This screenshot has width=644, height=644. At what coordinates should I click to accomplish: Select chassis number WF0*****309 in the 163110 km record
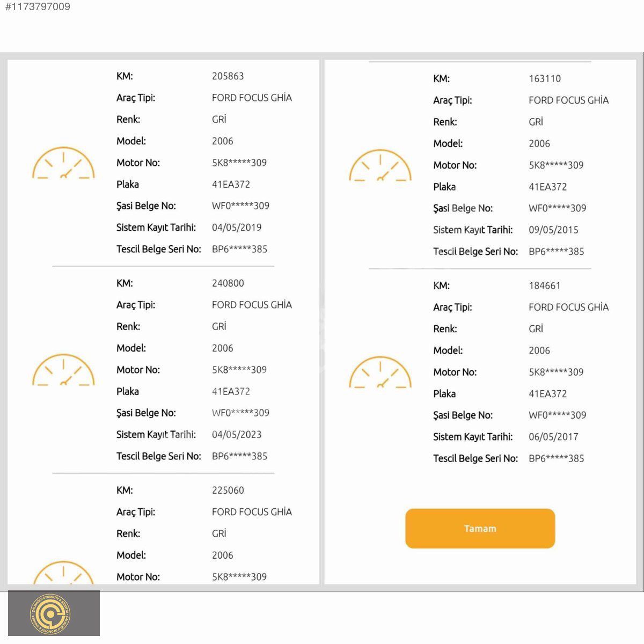pyautogui.click(x=558, y=208)
